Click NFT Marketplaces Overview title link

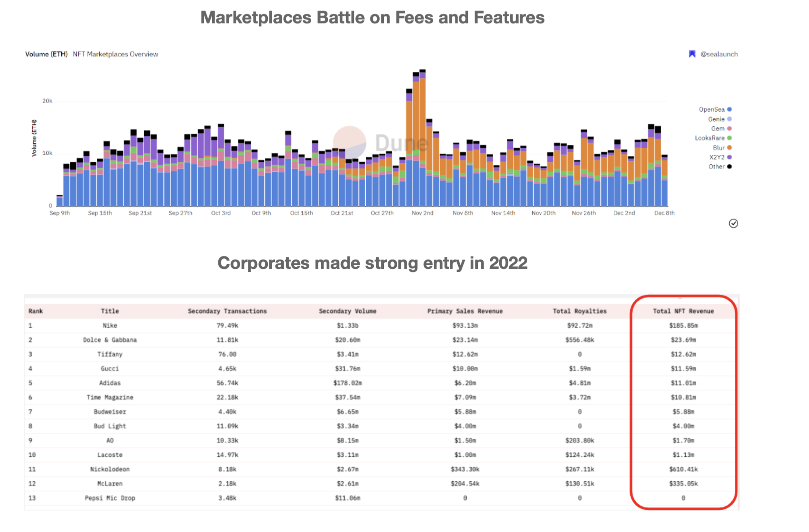pyautogui.click(x=116, y=54)
